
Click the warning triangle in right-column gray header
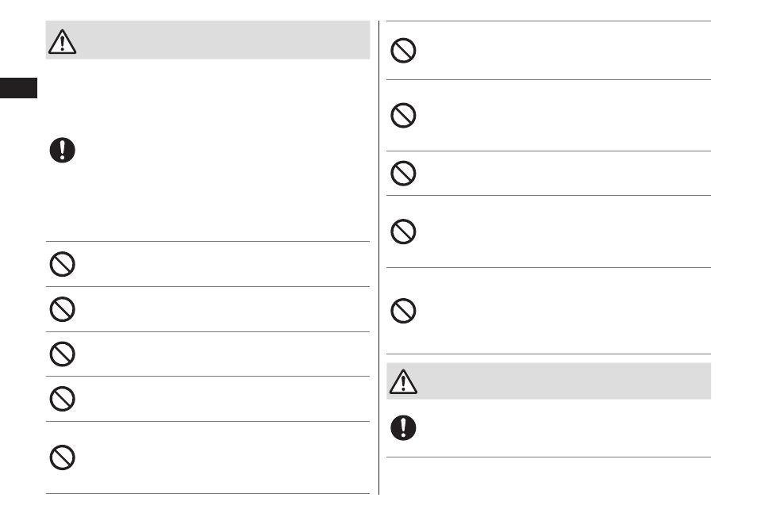pos(403,381)
